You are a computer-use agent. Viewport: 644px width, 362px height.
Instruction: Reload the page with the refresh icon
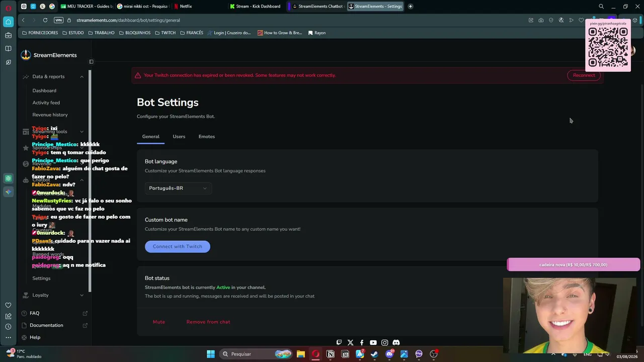click(45, 20)
